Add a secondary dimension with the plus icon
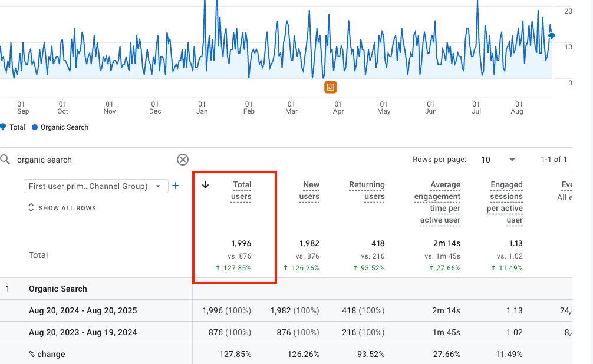Viewport: 593px width, 364px height. coord(176,186)
